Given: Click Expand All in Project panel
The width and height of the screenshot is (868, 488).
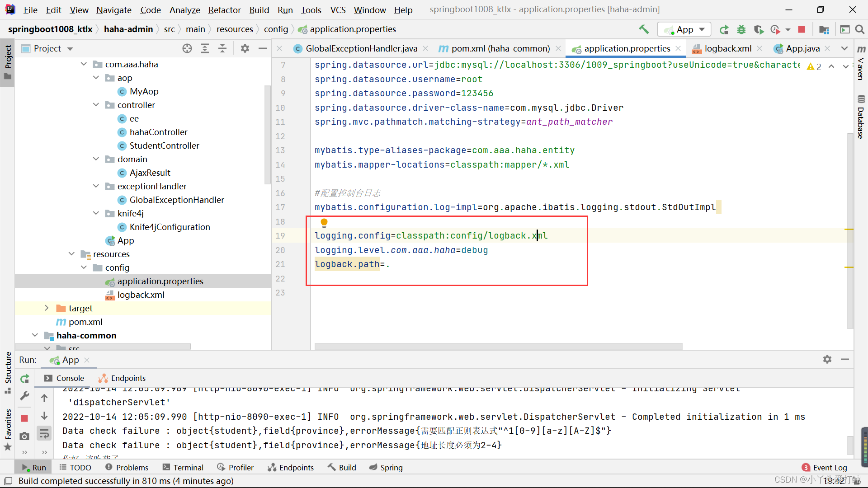Looking at the screenshot, I should [x=205, y=48].
